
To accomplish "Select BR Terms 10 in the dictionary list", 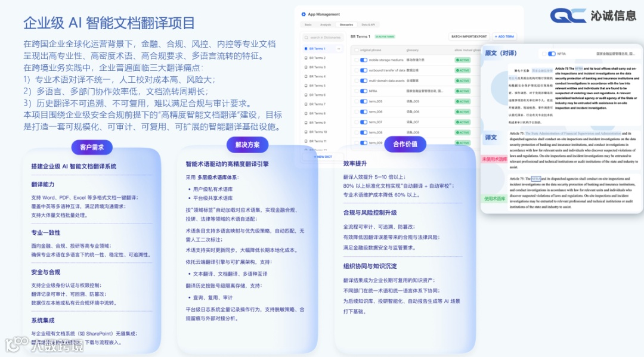I will [x=318, y=132].
